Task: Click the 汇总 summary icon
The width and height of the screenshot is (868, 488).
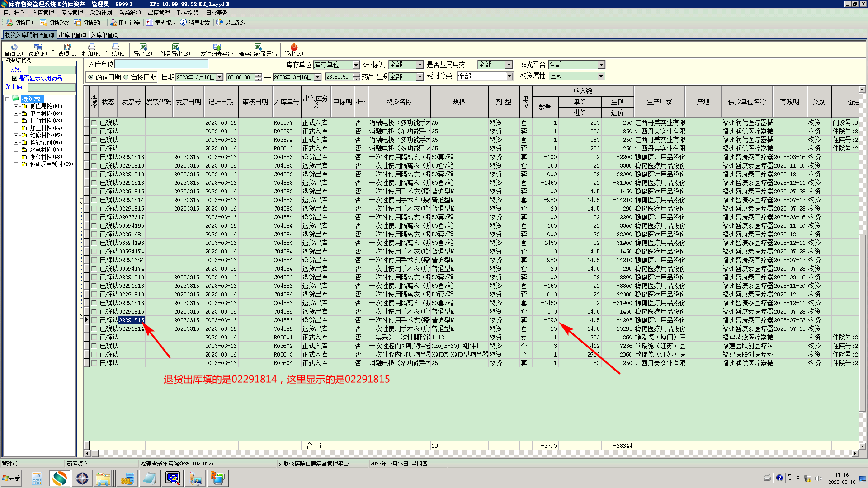Action: [115, 47]
